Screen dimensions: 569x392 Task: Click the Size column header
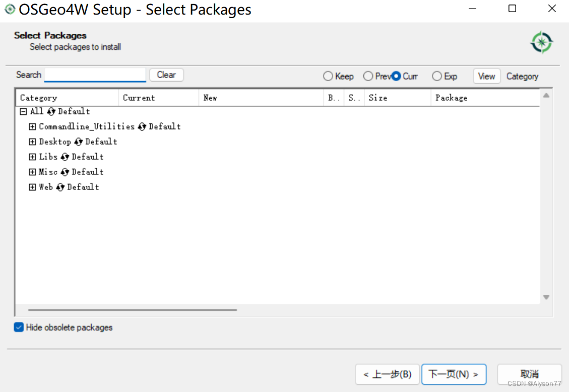(398, 98)
